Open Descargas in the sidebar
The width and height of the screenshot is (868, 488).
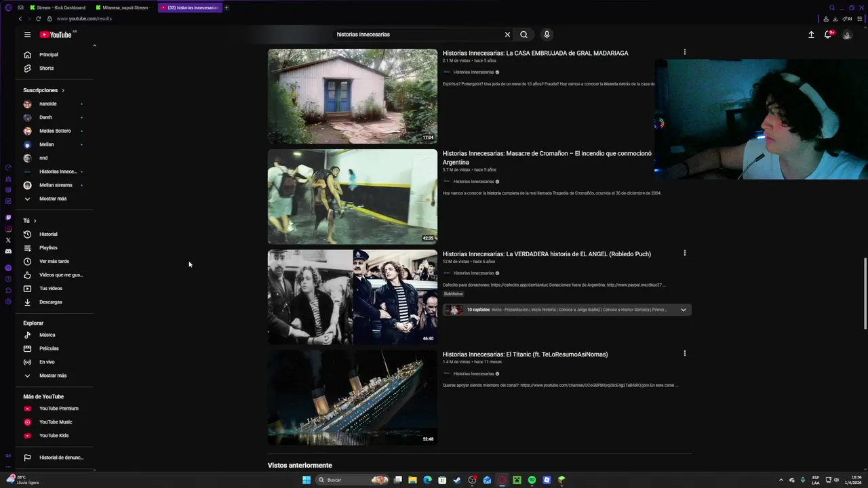54,302
